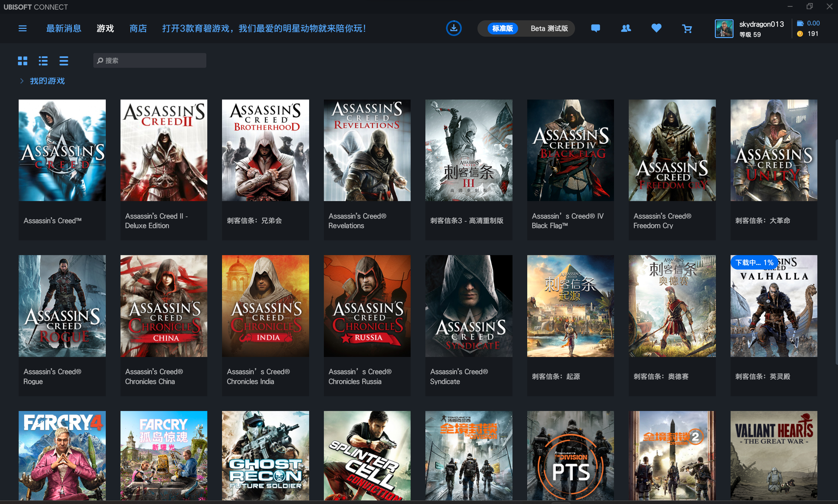Open the hamburger main menu
838x504 pixels.
point(22,28)
